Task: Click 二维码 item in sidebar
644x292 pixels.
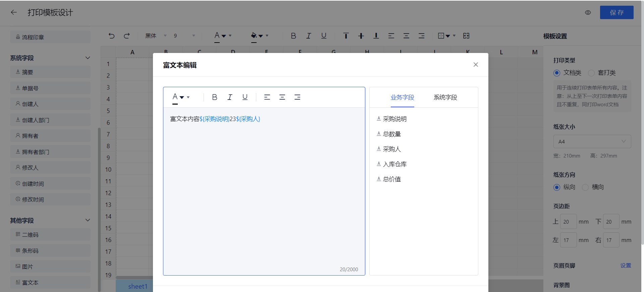Action: click(x=50, y=235)
